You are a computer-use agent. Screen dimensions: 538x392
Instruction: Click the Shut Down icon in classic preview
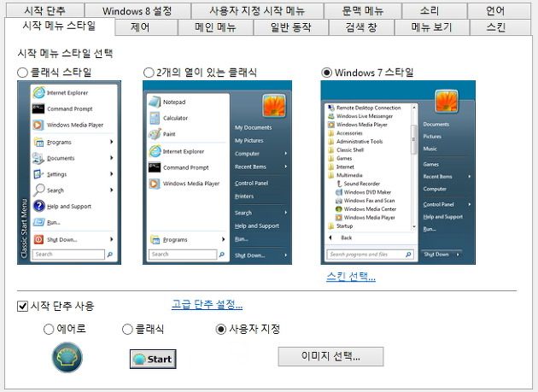tap(38, 239)
